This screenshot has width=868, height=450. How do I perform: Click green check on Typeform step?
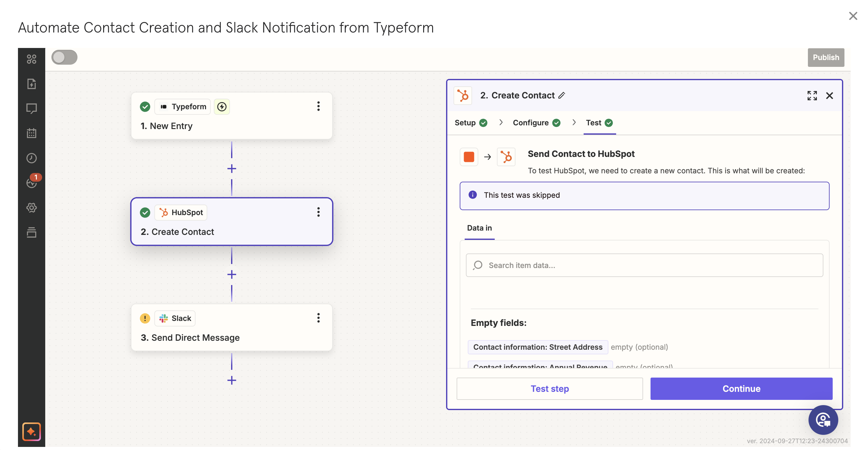tap(145, 107)
